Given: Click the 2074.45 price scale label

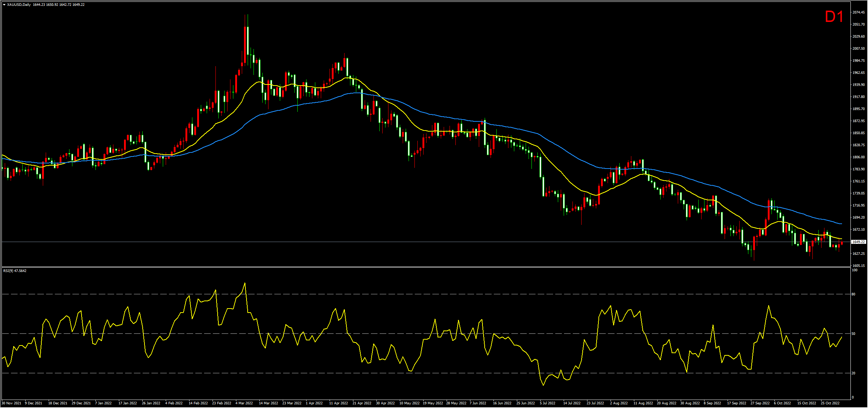Looking at the screenshot, I should coord(858,12).
